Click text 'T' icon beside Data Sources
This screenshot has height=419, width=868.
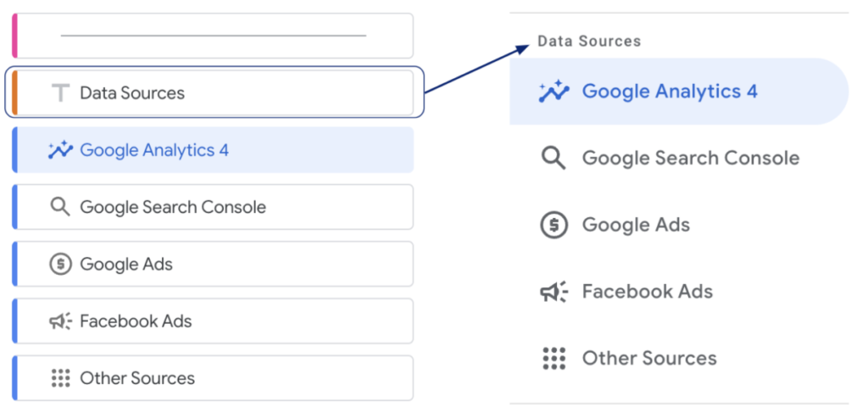(60, 93)
